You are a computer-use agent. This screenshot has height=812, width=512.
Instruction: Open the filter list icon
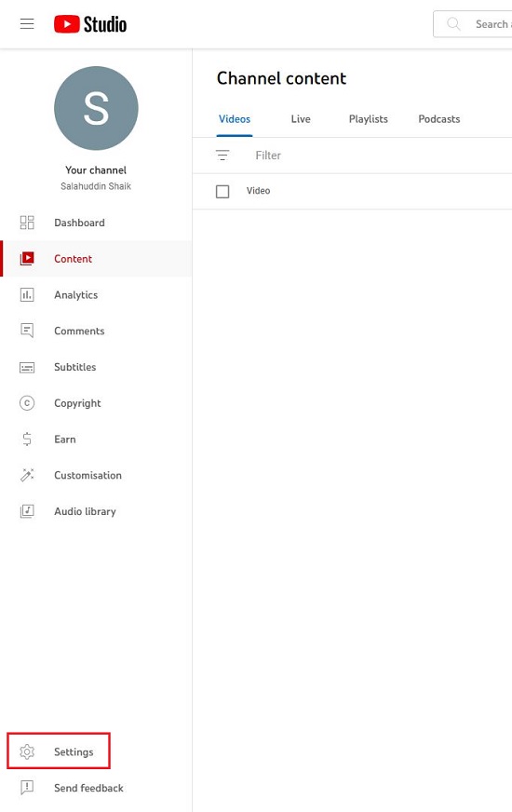(x=222, y=155)
